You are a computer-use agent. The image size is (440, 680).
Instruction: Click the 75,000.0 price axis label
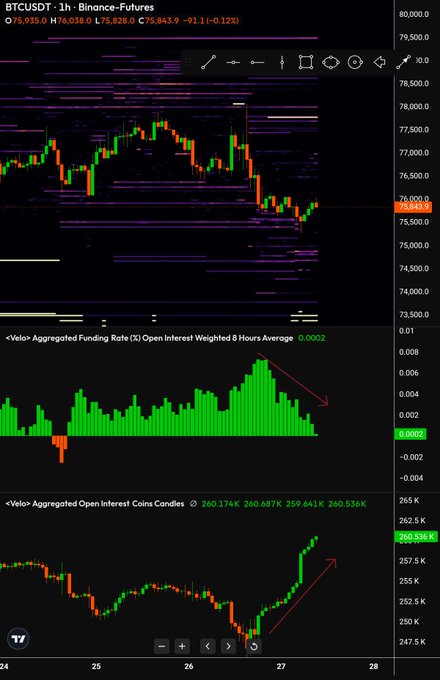pos(414,245)
